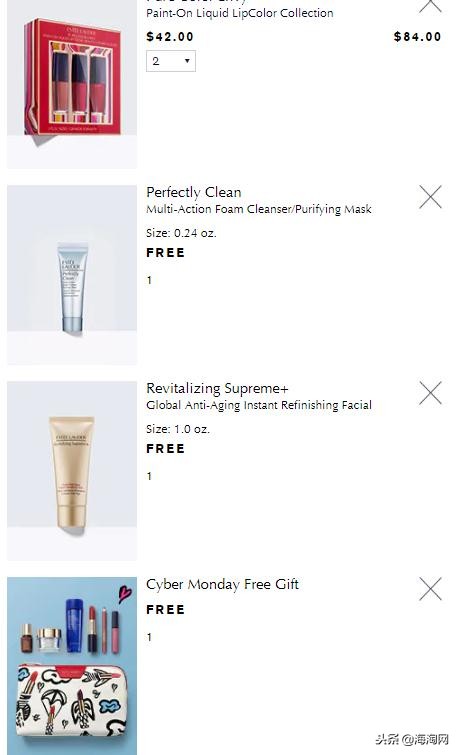View Perfectly Clean blue tube thumbnail
Viewport: 459px width, 755px height.
[72, 275]
